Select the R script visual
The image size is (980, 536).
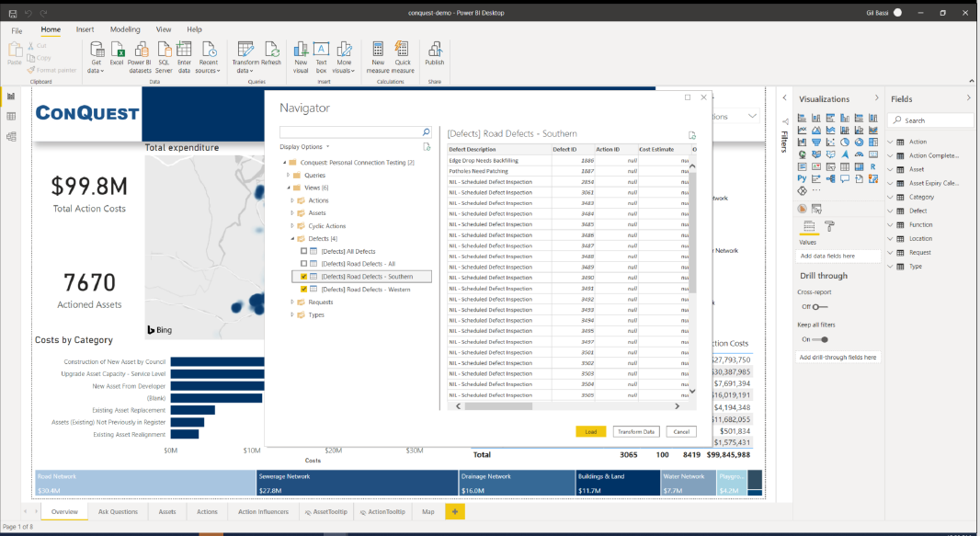(x=873, y=166)
